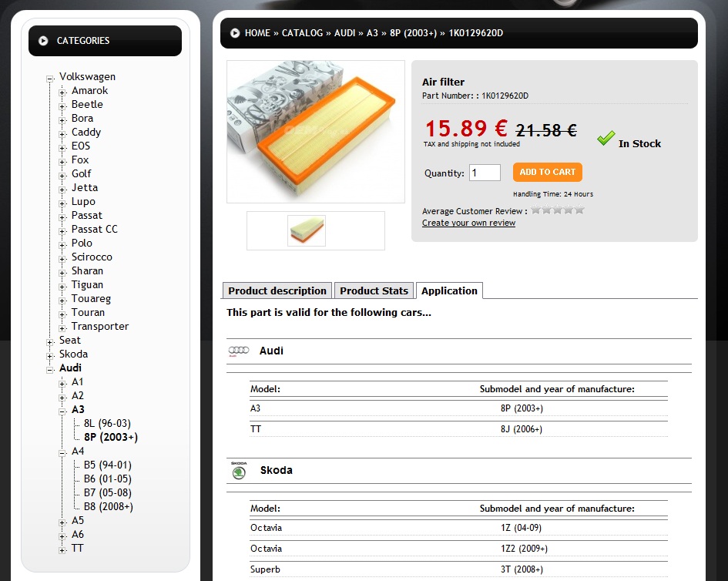Go to CATALOG in breadcrumb
Viewport: 728px width, 581px height.
tap(302, 33)
